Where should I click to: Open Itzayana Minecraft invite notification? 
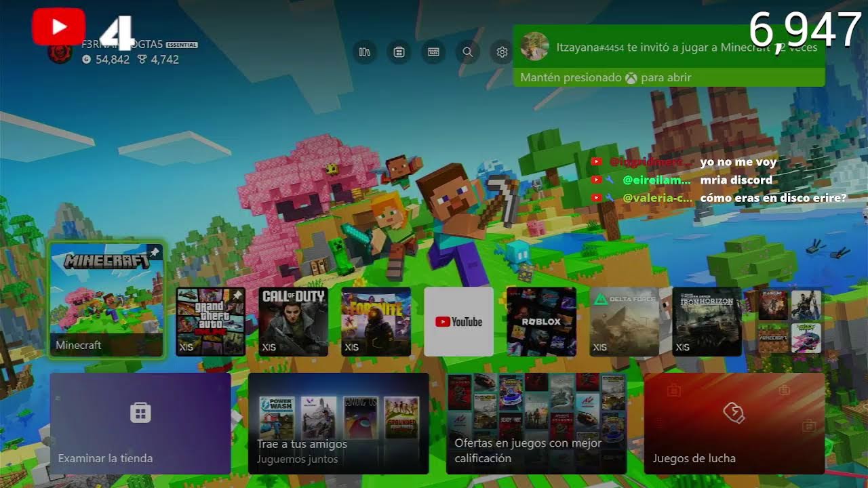tap(669, 56)
